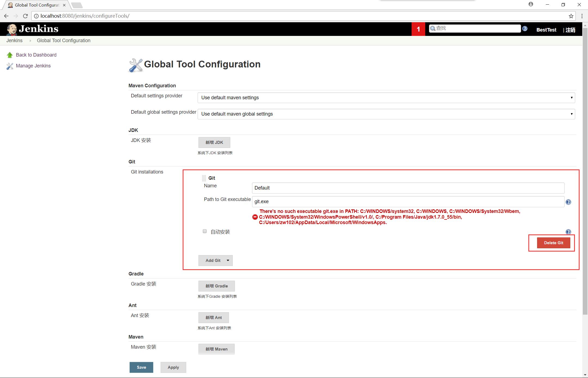Image resolution: width=588 pixels, height=378 pixels.
Task: Click the Maven Configuration section heading
Action: pos(152,86)
